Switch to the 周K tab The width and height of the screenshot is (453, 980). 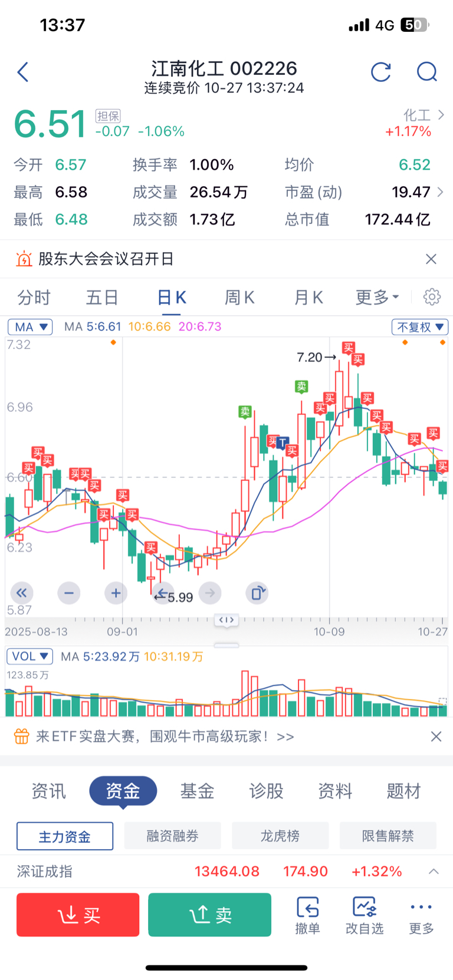[x=239, y=298]
